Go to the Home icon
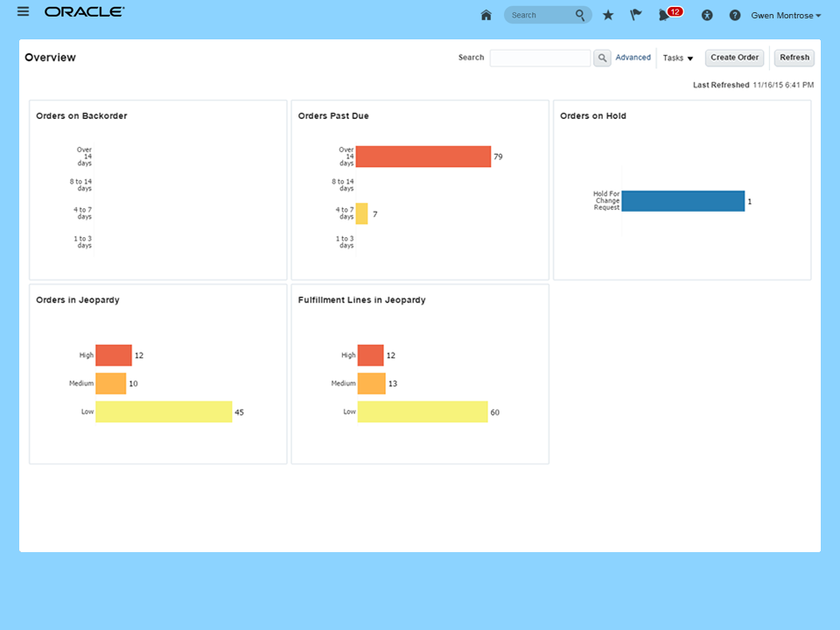The width and height of the screenshot is (840, 630). tap(486, 15)
